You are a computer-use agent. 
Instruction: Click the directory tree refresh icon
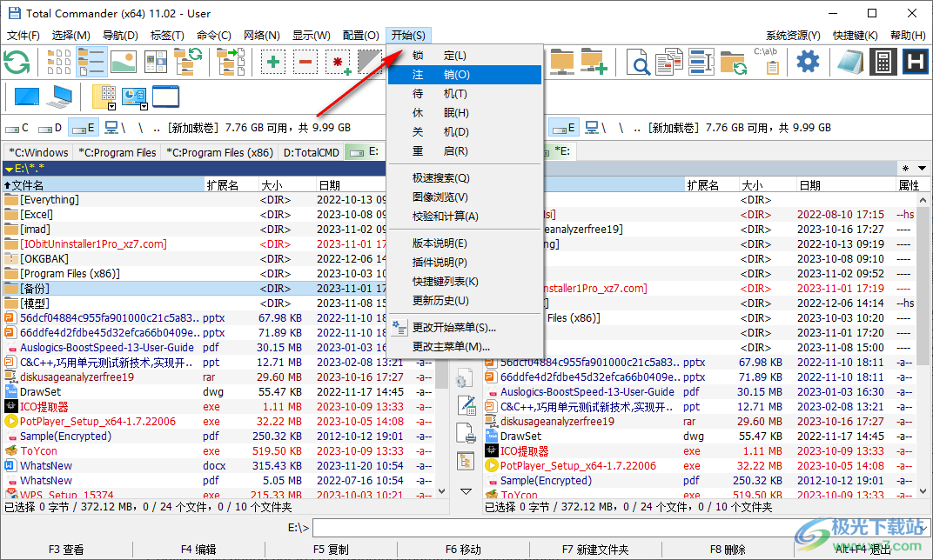(x=188, y=62)
